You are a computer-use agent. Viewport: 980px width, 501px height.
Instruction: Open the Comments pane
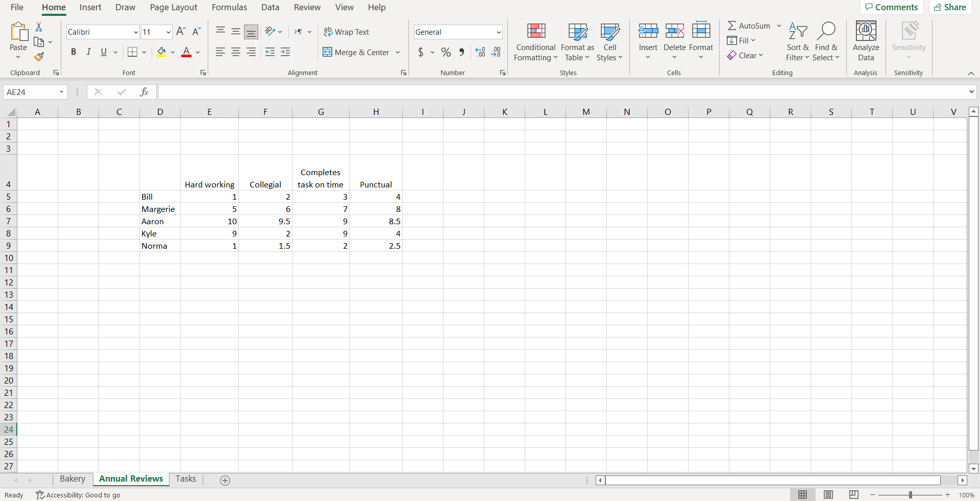[x=891, y=7]
